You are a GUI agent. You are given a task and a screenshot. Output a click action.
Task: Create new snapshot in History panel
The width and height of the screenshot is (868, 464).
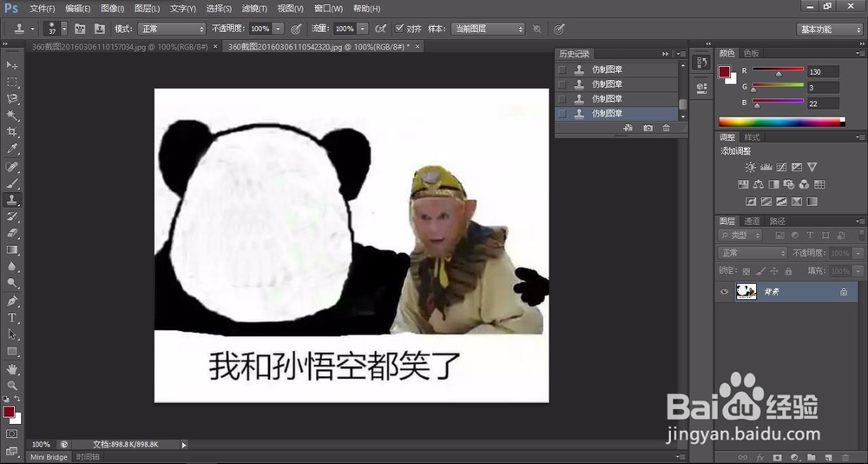click(x=648, y=128)
